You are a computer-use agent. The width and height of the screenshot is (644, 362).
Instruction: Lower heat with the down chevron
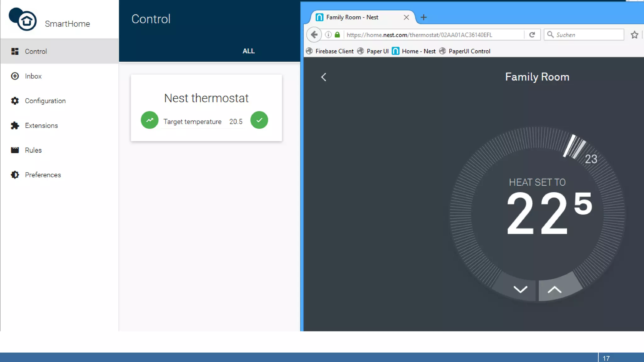click(520, 289)
